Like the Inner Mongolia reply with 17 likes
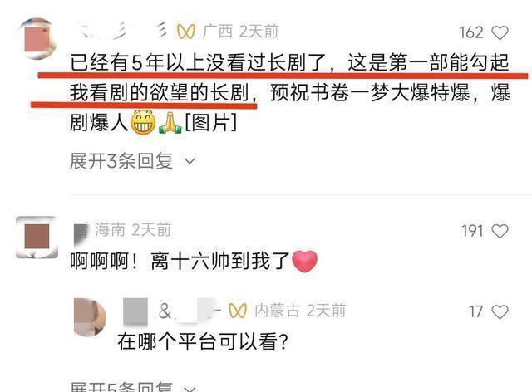This screenshot has width=532, height=392. pyautogui.click(x=500, y=311)
